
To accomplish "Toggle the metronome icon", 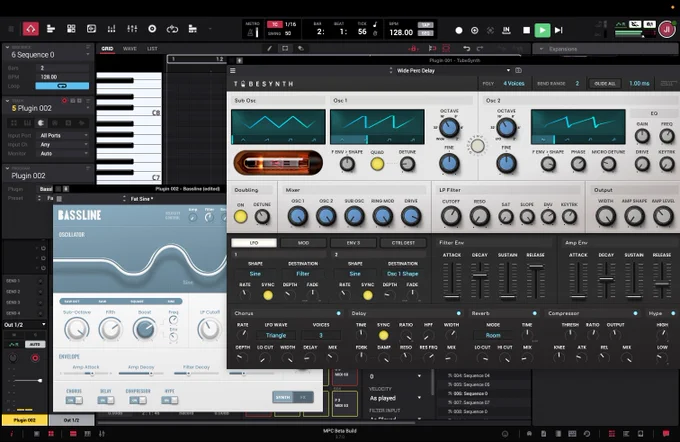I will [x=250, y=32].
